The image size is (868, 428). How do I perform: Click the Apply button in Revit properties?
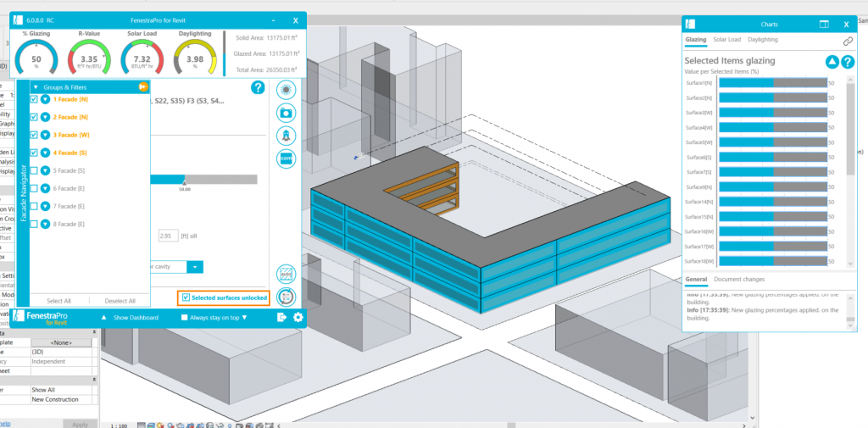81,425
